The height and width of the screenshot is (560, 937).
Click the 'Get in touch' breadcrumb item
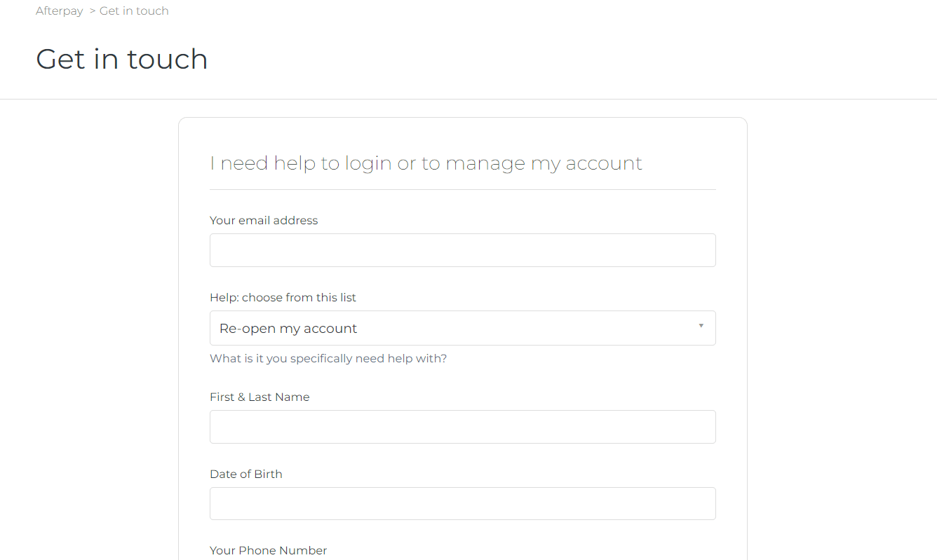coord(134,11)
